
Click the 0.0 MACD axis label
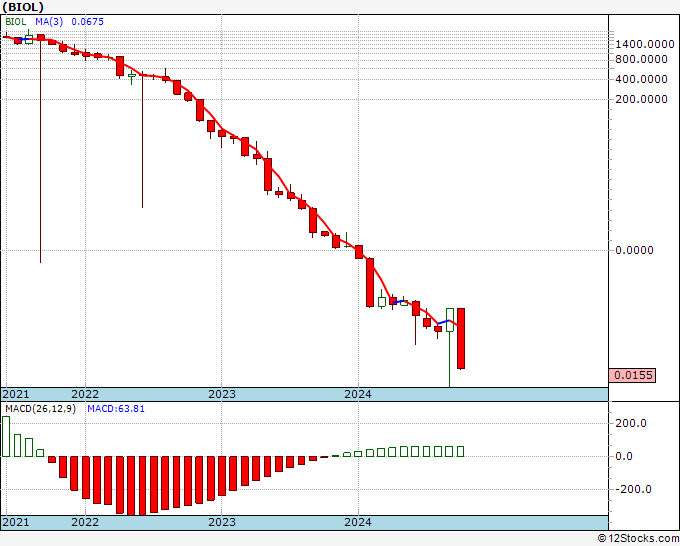click(x=624, y=456)
